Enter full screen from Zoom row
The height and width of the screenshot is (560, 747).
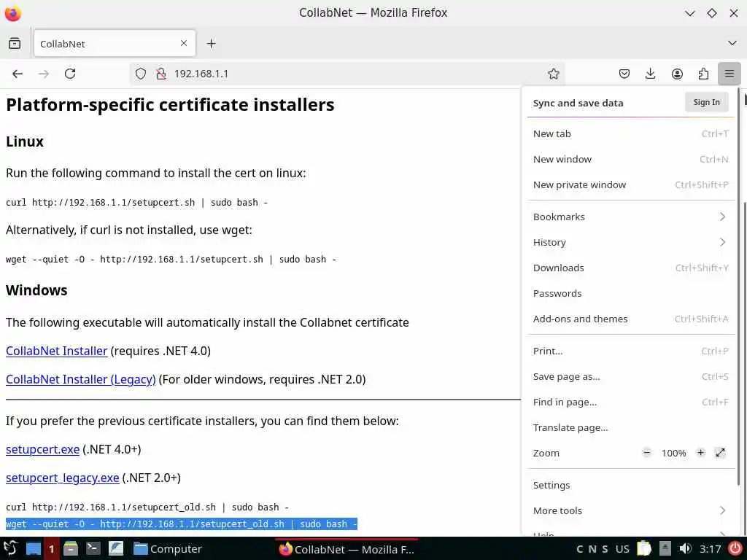point(720,453)
